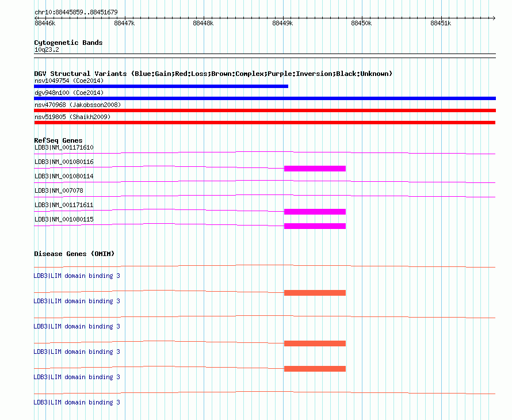The height and width of the screenshot is (420, 512).
Task: Click the bottommost orange exon block under Disease Genes
Action: tap(315, 369)
